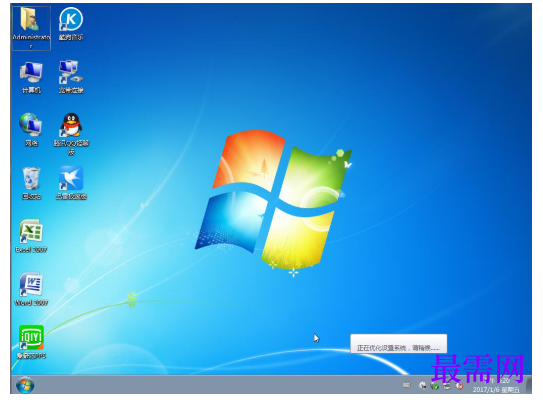Click the iQIYI PPS green shortcut
543x400 pixels.
(x=31, y=342)
